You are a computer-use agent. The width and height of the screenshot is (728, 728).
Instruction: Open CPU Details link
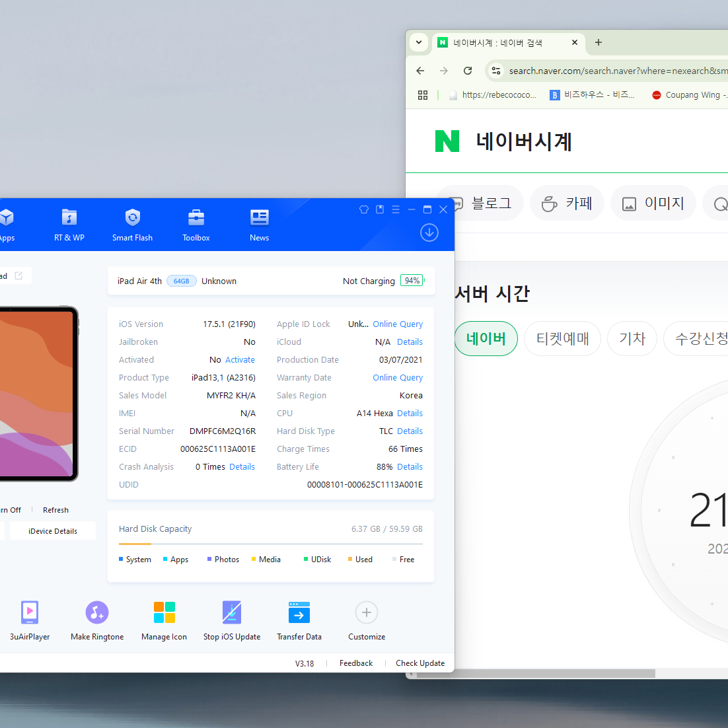pos(410,413)
